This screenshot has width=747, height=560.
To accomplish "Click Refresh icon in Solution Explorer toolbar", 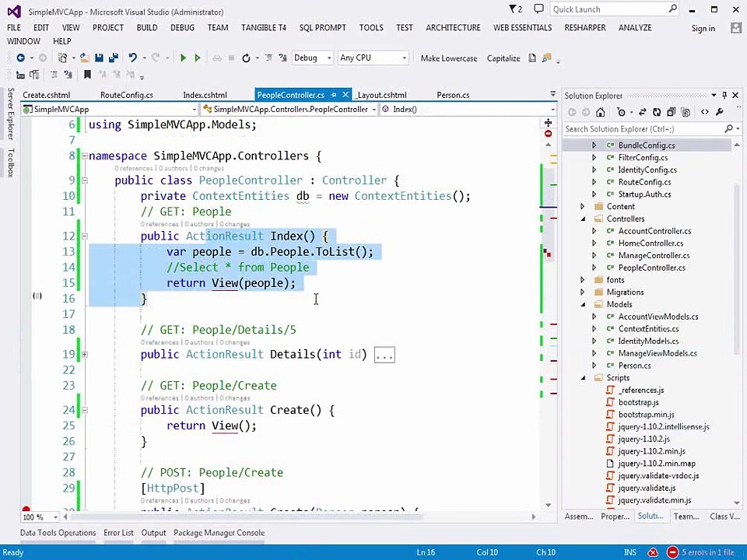I will point(657,112).
